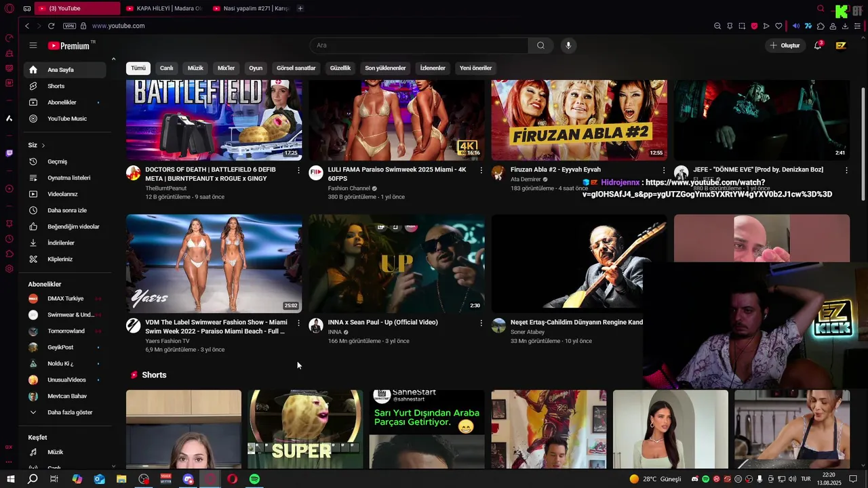The height and width of the screenshot is (488, 868).
Task: Open Firuzan Abla #2 video thumbnail
Action: click(579, 120)
